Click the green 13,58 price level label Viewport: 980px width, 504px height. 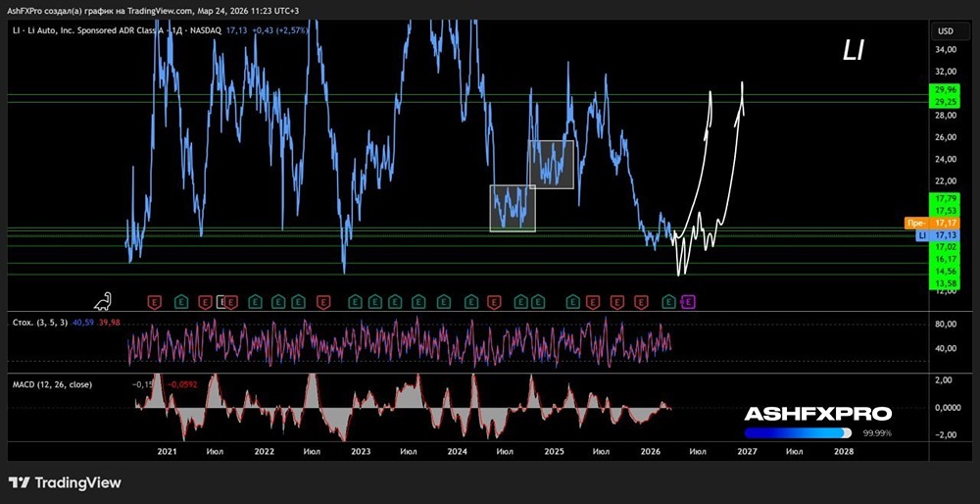click(945, 282)
